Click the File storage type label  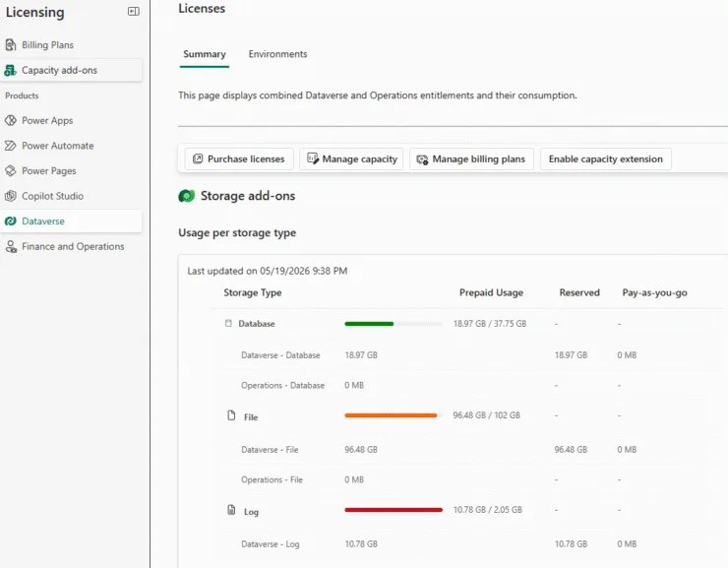(251, 417)
